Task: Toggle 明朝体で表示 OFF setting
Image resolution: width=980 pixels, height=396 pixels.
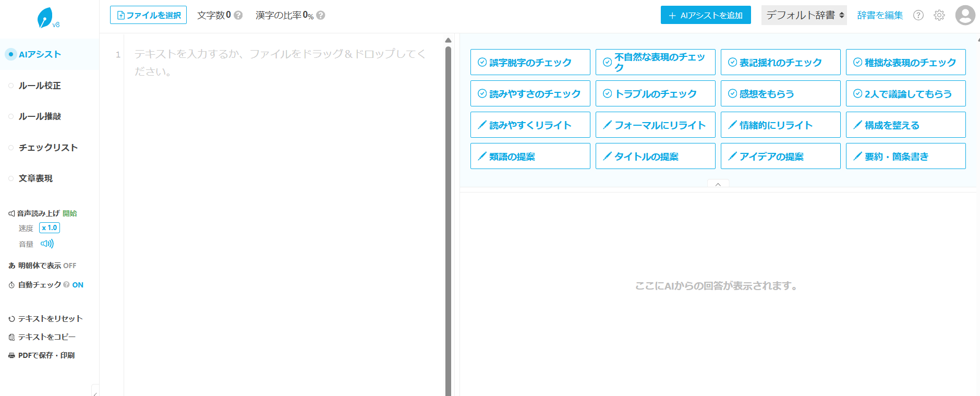Action: [x=69, y=266]
